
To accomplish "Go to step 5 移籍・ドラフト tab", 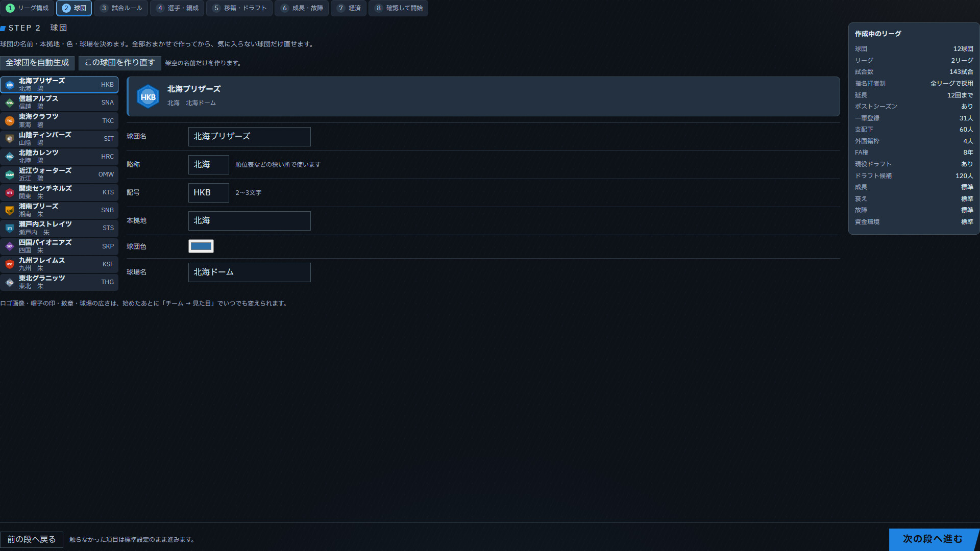I will (240, 8).
